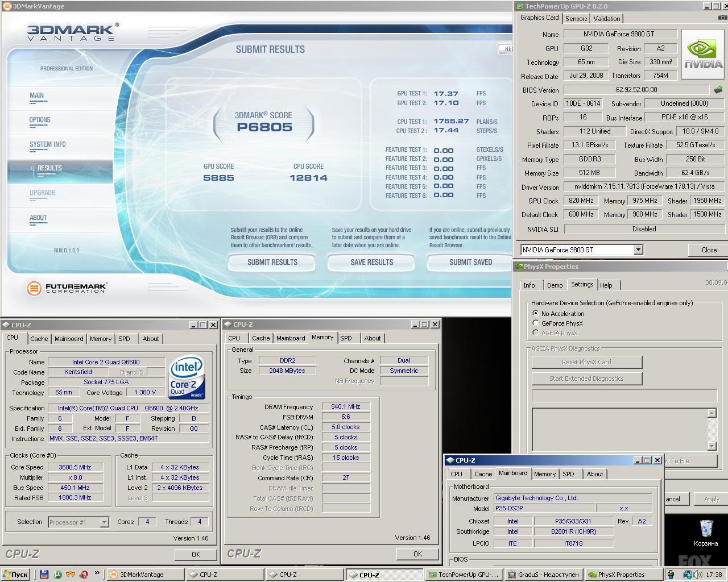728x582 pixels.
Task: Click the network tray icon
Action: tap(687, 574)
